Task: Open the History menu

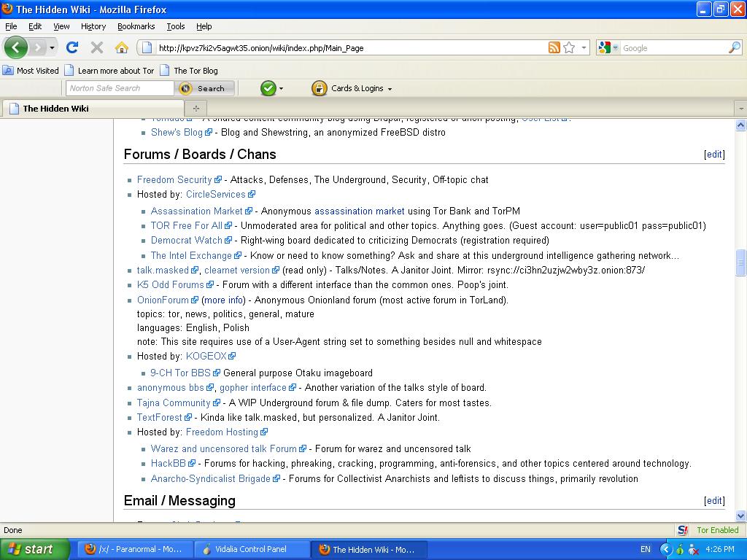Action: pyautogui.click(x=93, y=26)
